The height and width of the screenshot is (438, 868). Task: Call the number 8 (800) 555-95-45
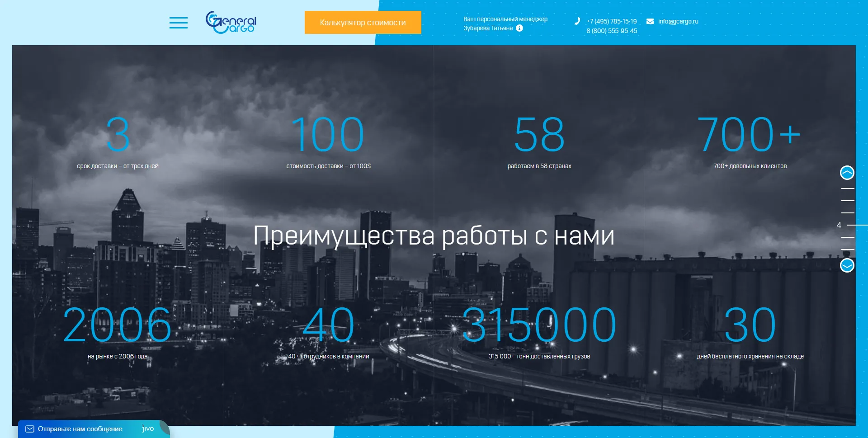coord(612,31)
